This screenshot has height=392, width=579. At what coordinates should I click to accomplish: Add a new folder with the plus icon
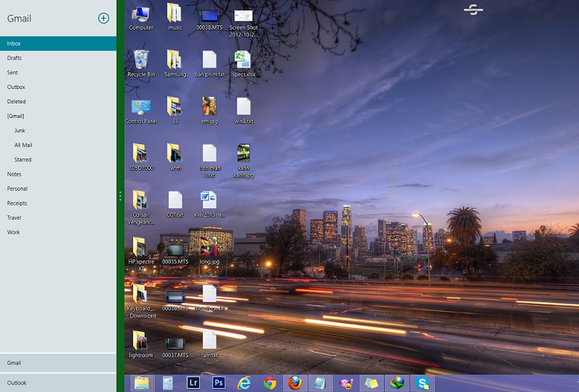103,18
